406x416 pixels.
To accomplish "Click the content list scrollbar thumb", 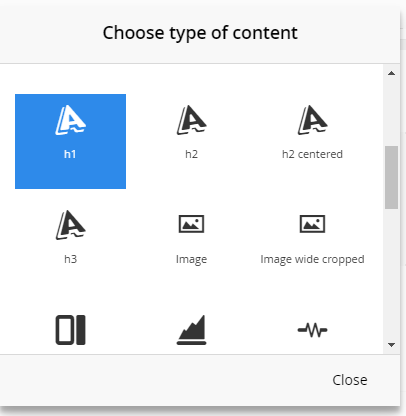I will pos(391,177).
